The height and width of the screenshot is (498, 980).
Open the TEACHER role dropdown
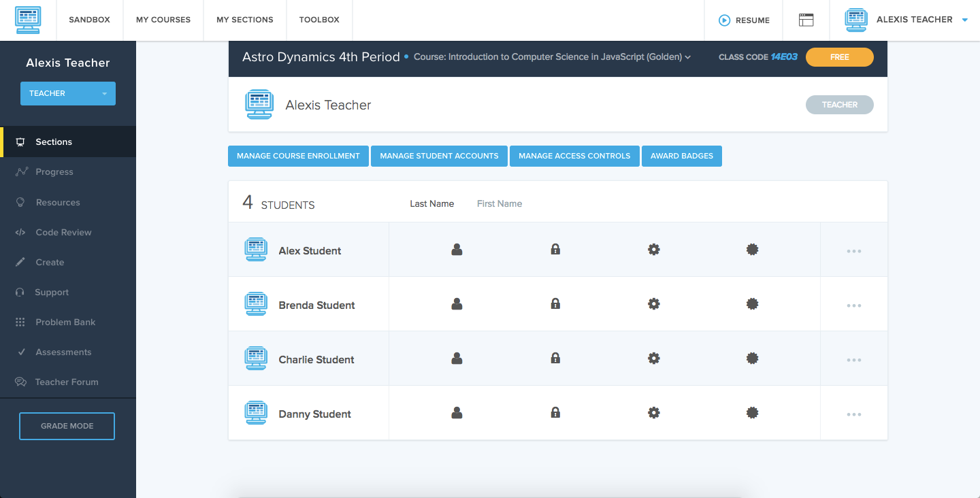click(x=67, y=93)
